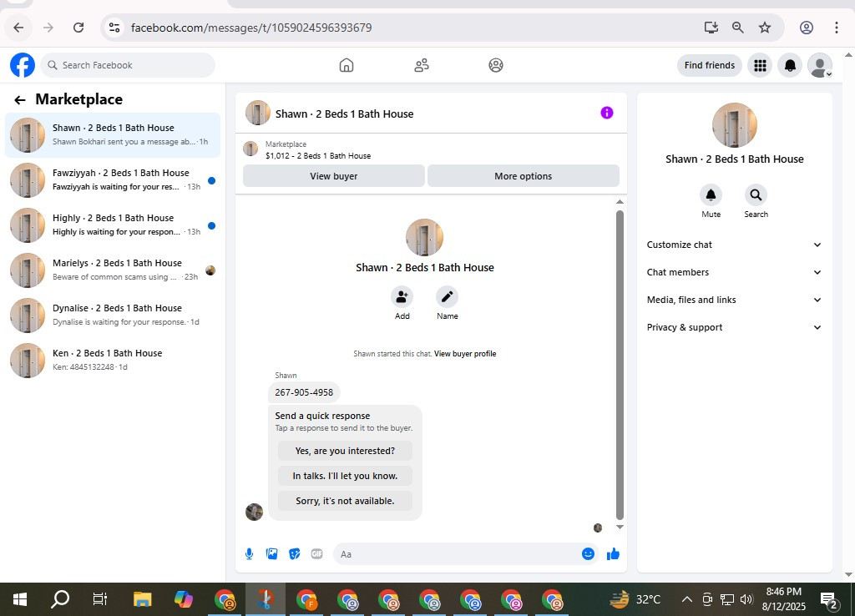855x616 pixels.
Task: Open the Facebook menu grid icon
Action: [760, 65]
